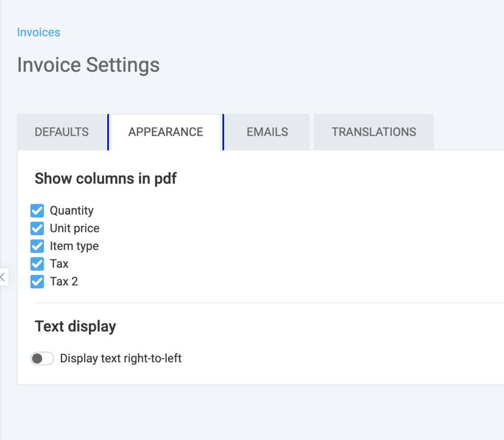Click the 'Quantity' label text
504x440 pixels.
[x=71, y=211]
